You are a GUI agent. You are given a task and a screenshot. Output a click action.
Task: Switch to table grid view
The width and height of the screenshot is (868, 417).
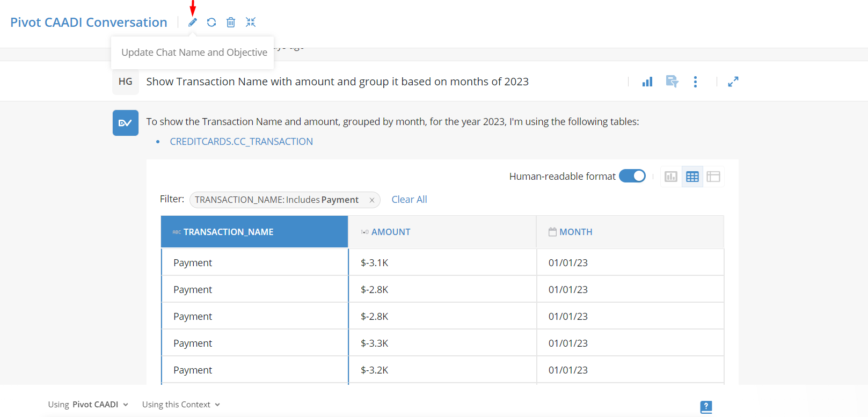[x=692, y=177]
